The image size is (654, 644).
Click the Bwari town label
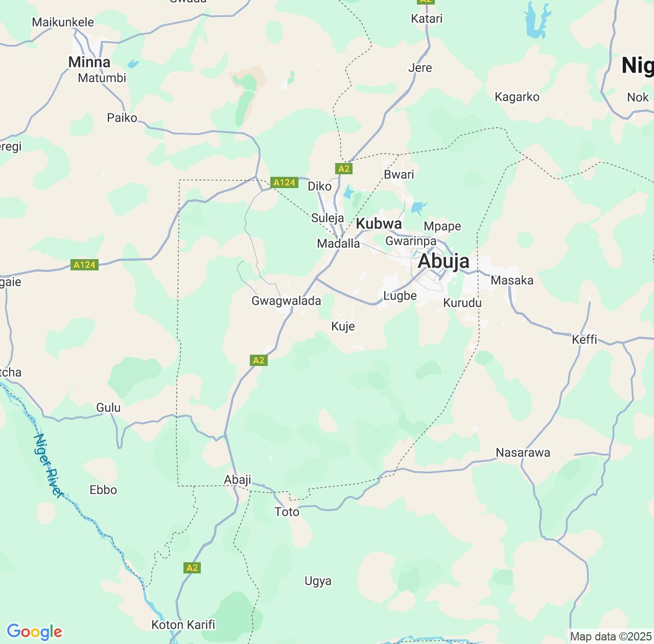pos(399,175)
